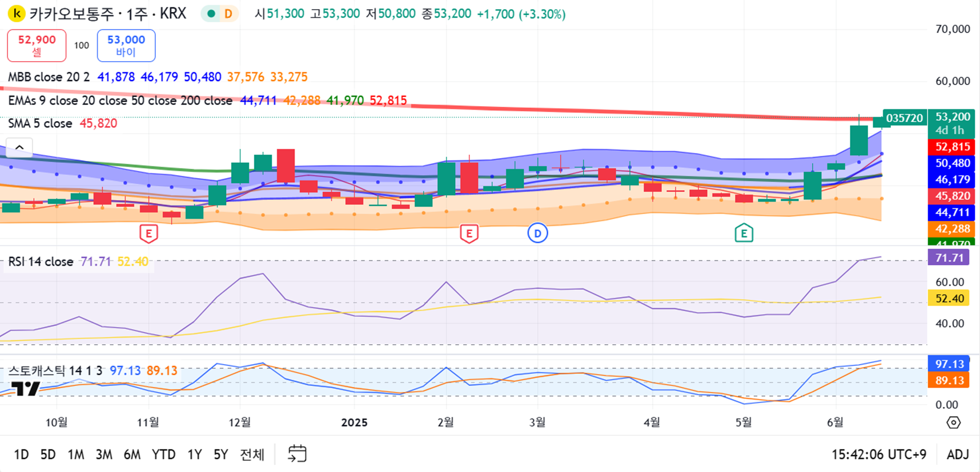
Task: Select the 1M time range
Action: (x=76, y=454)
